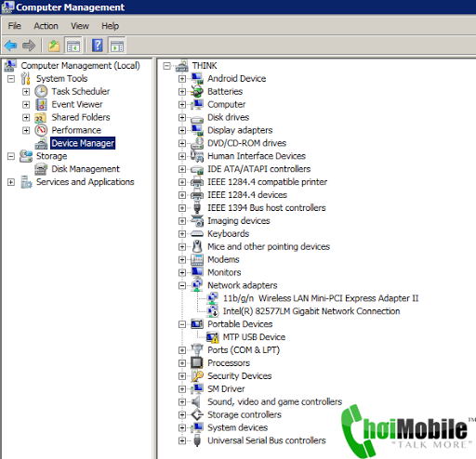Viewport: 476px width, 459px height.
Task: Expand the Event Viewer node
Action: tap(26, 105)
